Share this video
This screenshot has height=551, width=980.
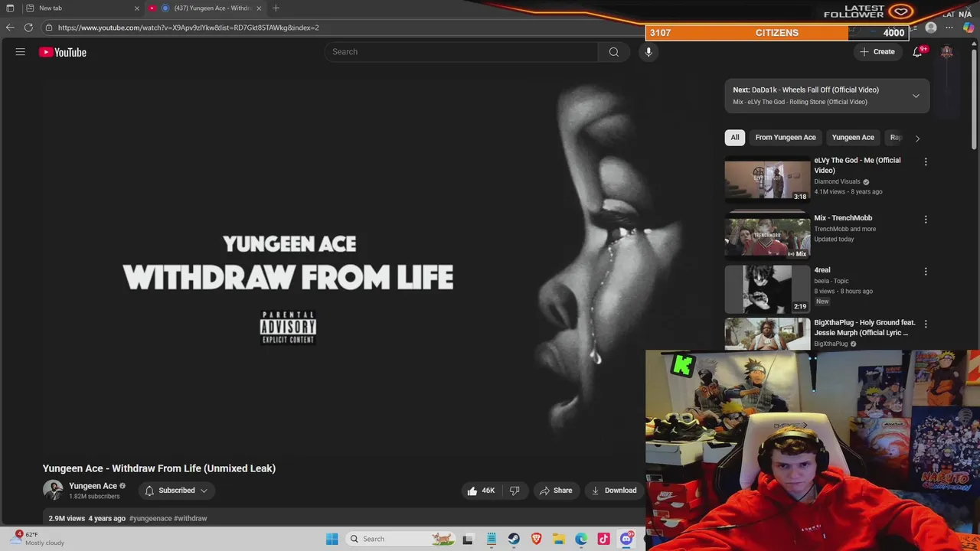coord(556,491)
